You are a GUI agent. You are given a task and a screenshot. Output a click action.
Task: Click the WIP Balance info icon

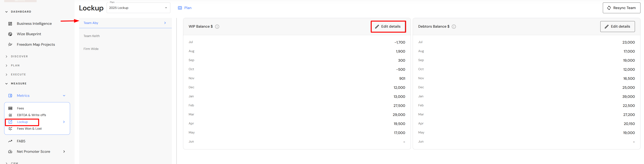click(x=217, y=27)
